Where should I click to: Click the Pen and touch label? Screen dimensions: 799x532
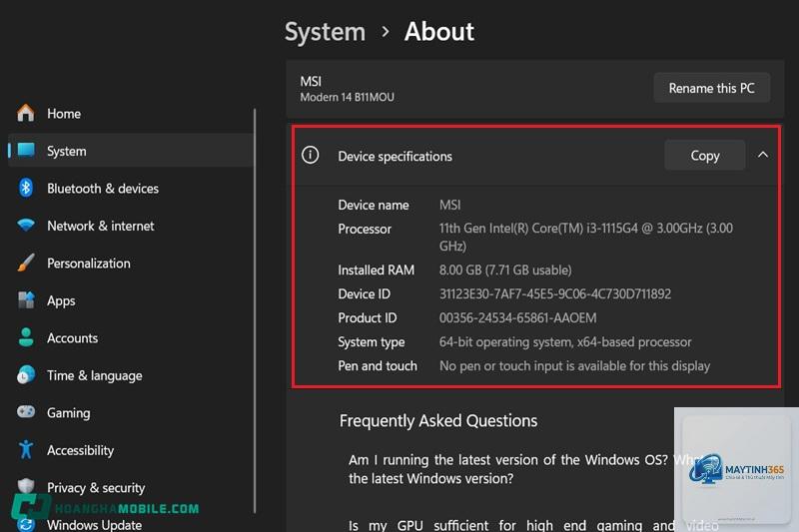pyautogui.click(x=378, y=365)
